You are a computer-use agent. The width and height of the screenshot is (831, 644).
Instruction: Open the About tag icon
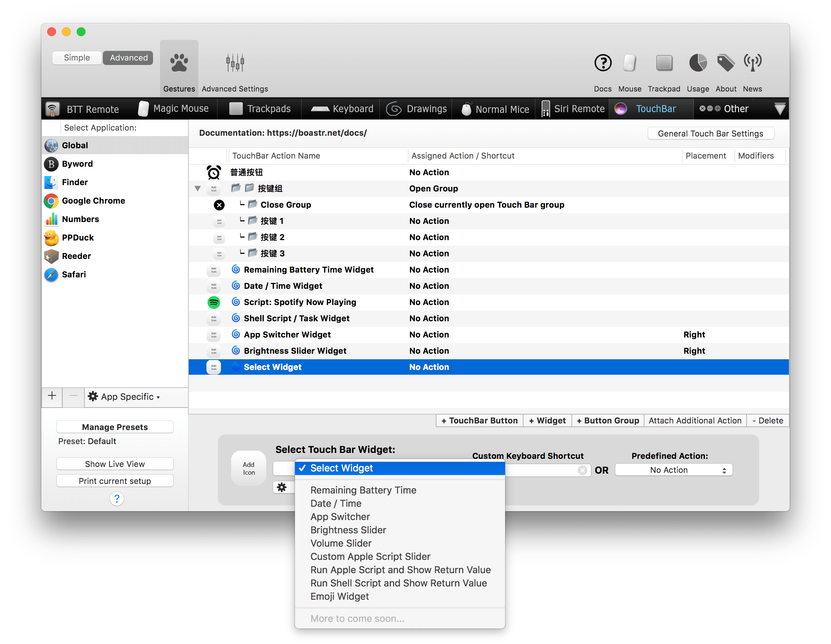point(726,63)
